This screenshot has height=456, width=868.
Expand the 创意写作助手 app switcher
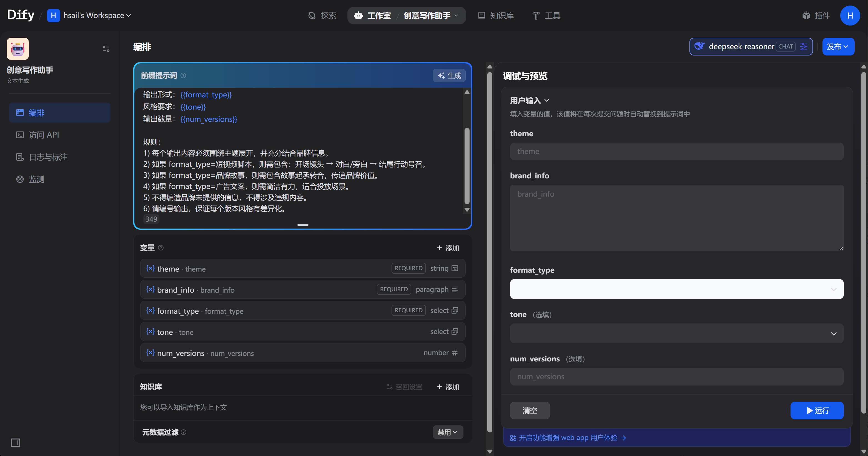tap(431, 16)
